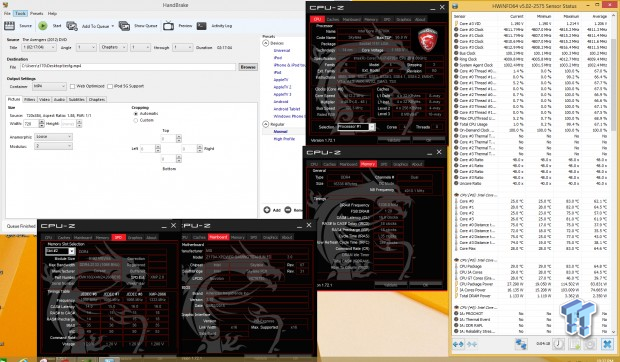
Task: Switch to the Video tab
Action: tap(44, 100)
